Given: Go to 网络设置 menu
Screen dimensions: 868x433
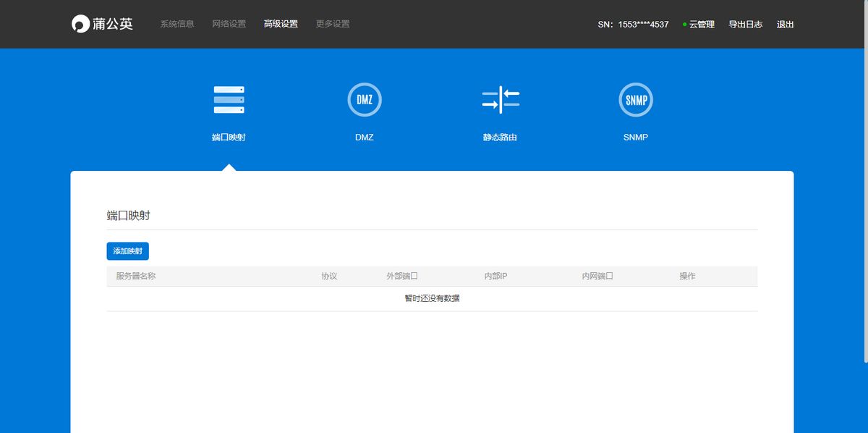Looking at the screenshot, I should tap(229, 24).
